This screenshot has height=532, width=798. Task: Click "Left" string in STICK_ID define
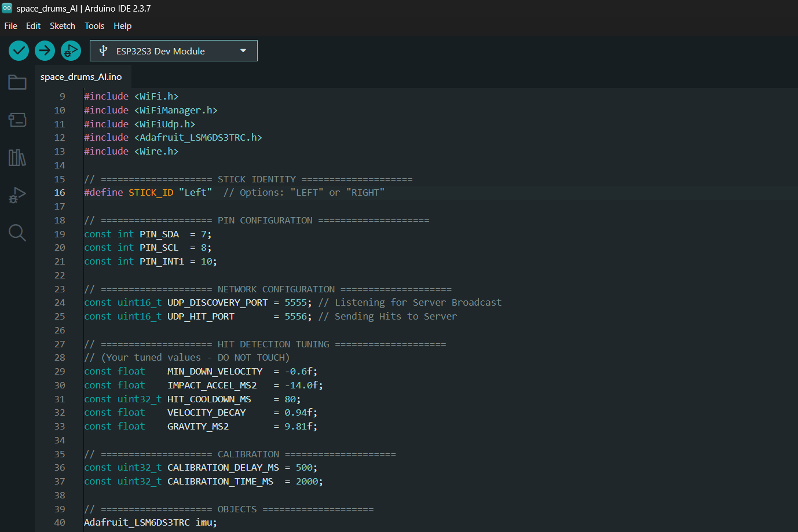(196, 193)
